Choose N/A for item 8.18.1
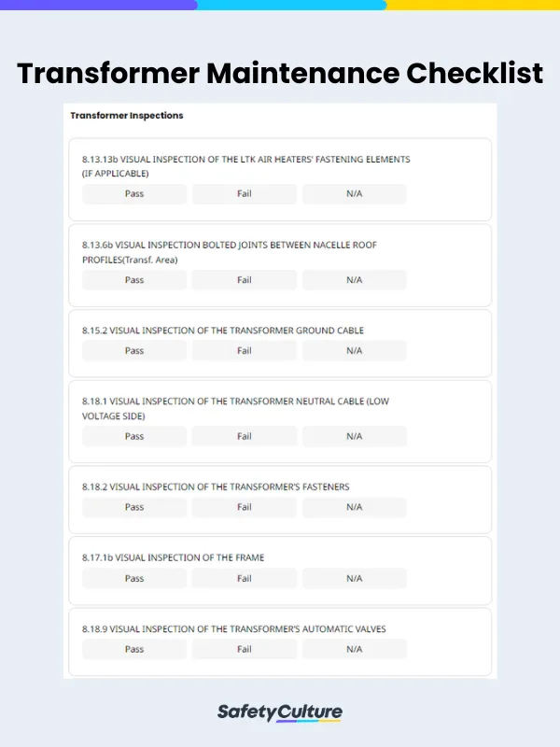Image resolution: width=560 pixels, height=747 pixels. pos(354,436)
